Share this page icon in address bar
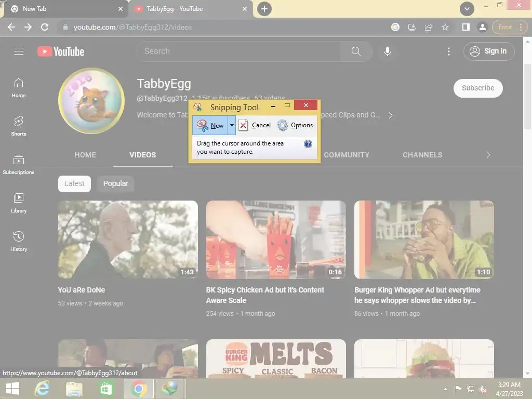This screenshot has height=399, width=532. click(x=429, y=27)
